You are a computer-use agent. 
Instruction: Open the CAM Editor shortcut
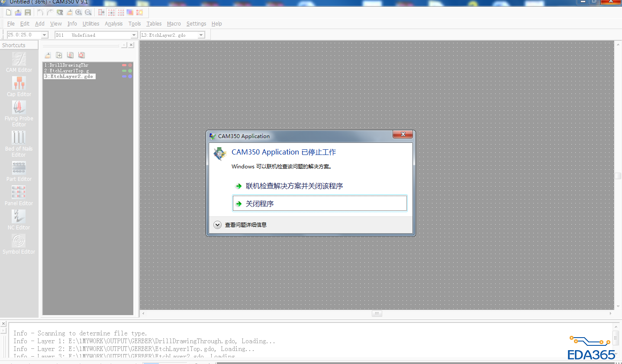pos(19,62)
